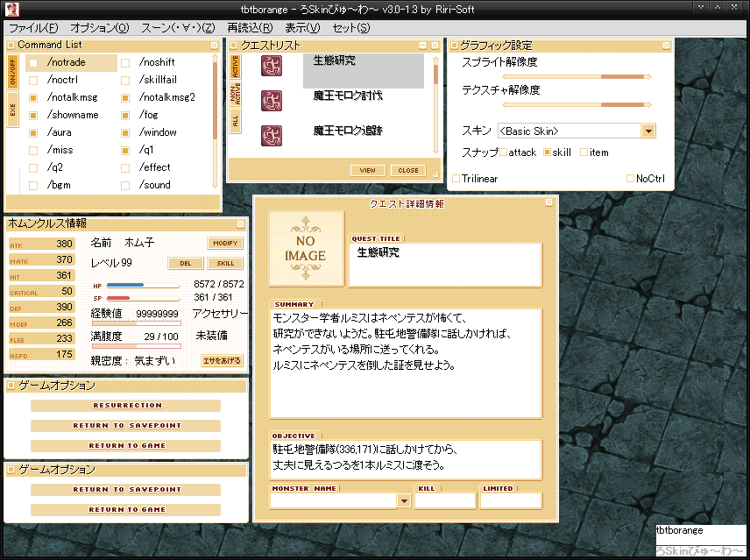750x560 pixels.
Task: Switch to the ACTIVE quest tab
Action: (x=235, y=66)
